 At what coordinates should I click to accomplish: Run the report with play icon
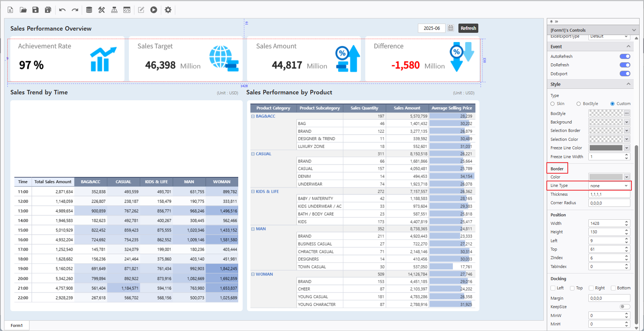pyautogui.click(x=154, y=10)
